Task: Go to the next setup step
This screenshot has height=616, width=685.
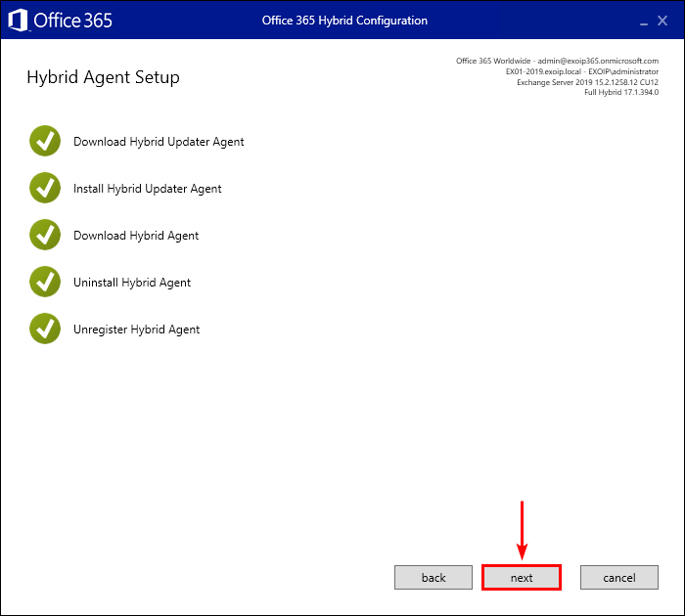Action: click(522, 578)
